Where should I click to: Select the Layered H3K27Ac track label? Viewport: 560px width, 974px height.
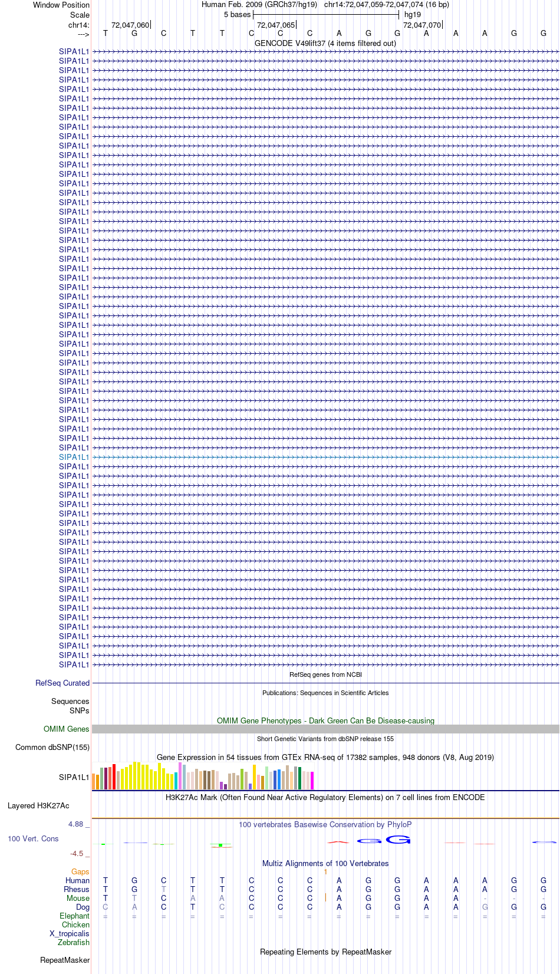point(38,805)
